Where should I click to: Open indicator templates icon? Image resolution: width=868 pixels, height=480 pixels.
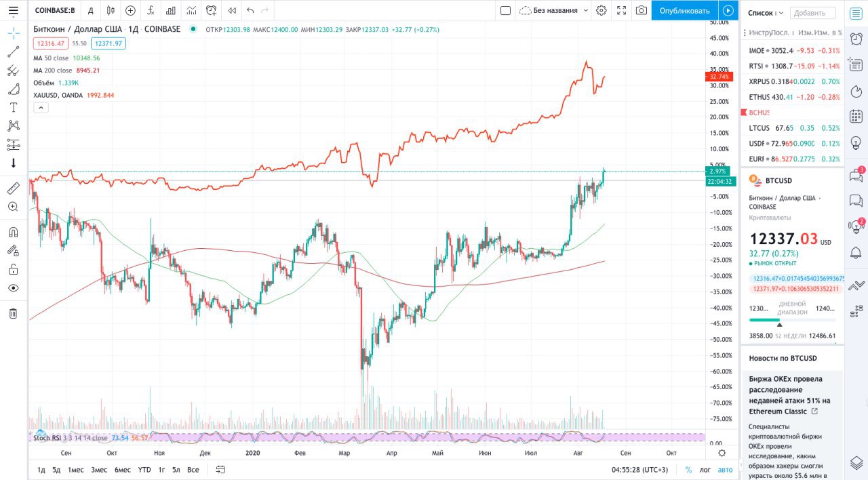click(x=192, y=10)
